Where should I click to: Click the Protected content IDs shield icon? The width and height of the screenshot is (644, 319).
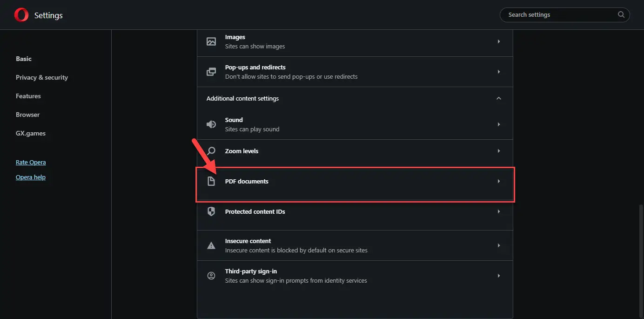pos(211,211)
